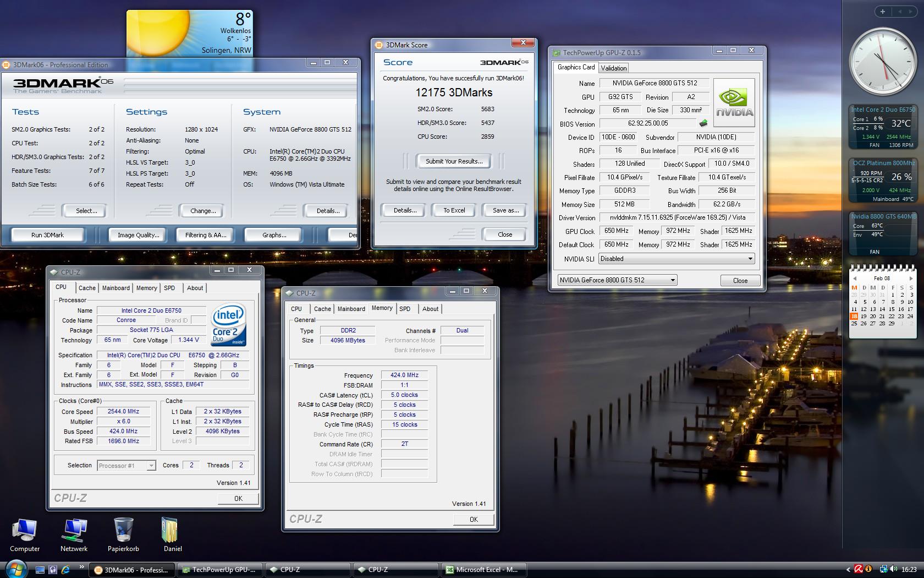924x578 pixels.
Task: Click the NVIDIA logo in GPU-Z
Action: [734, 102]
